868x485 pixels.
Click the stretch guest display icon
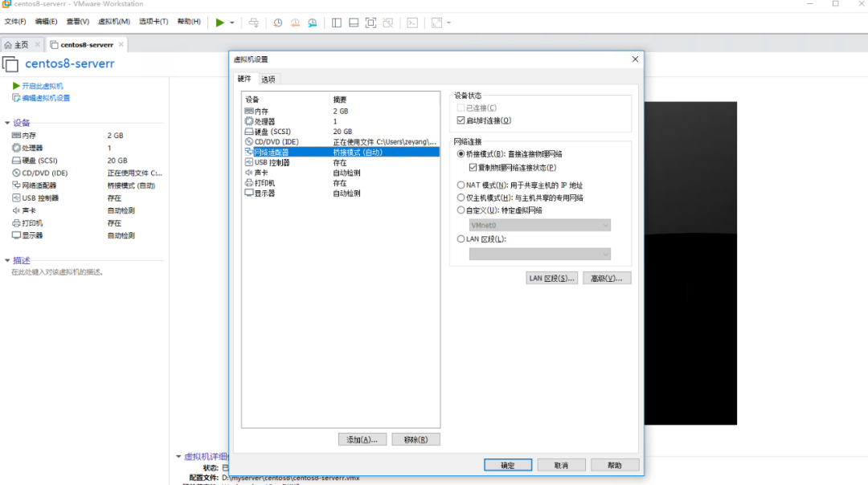point(436,22)
